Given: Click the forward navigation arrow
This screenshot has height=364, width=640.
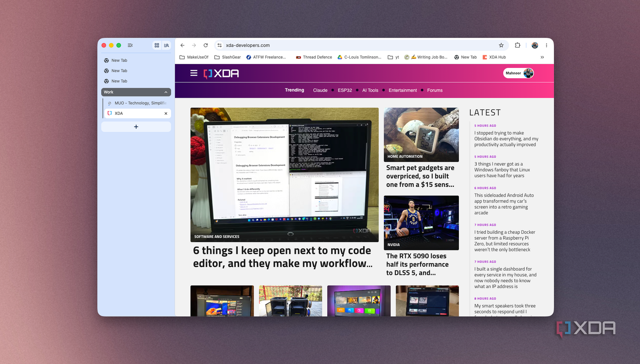Looking at the screenshot, I should 194,45.
